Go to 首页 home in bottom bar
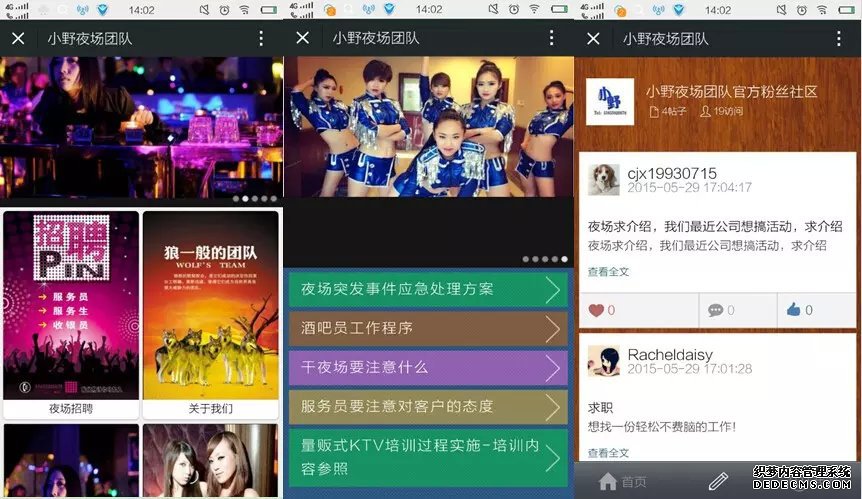 click(622, 481)
